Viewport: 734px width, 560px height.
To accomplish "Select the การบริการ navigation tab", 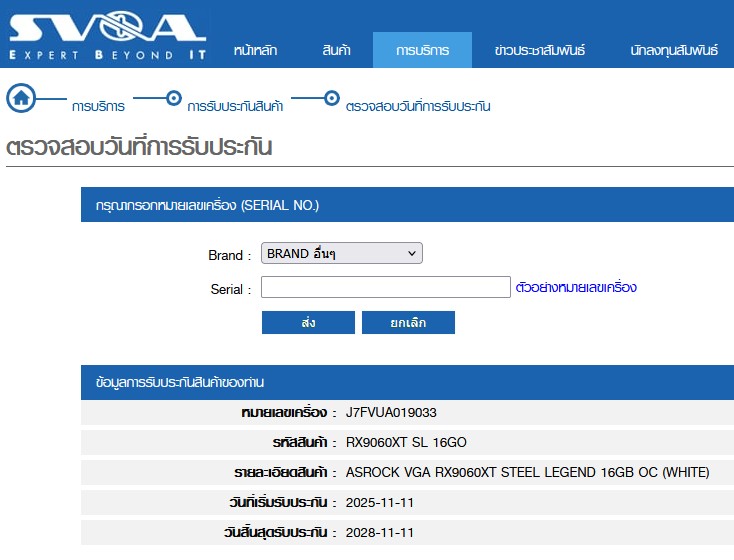I will pos(422,50).
